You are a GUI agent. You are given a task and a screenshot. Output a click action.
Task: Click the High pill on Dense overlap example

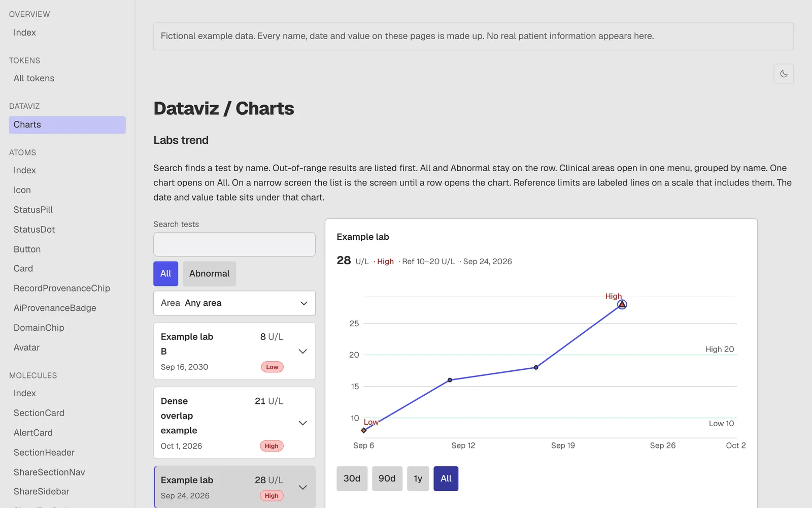click(272, 446)
